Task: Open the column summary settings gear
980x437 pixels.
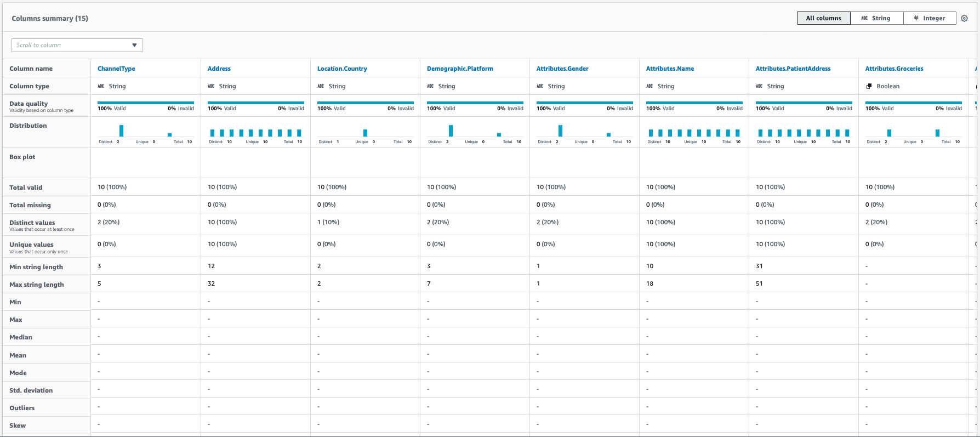Action: click(x=965, y=18)
